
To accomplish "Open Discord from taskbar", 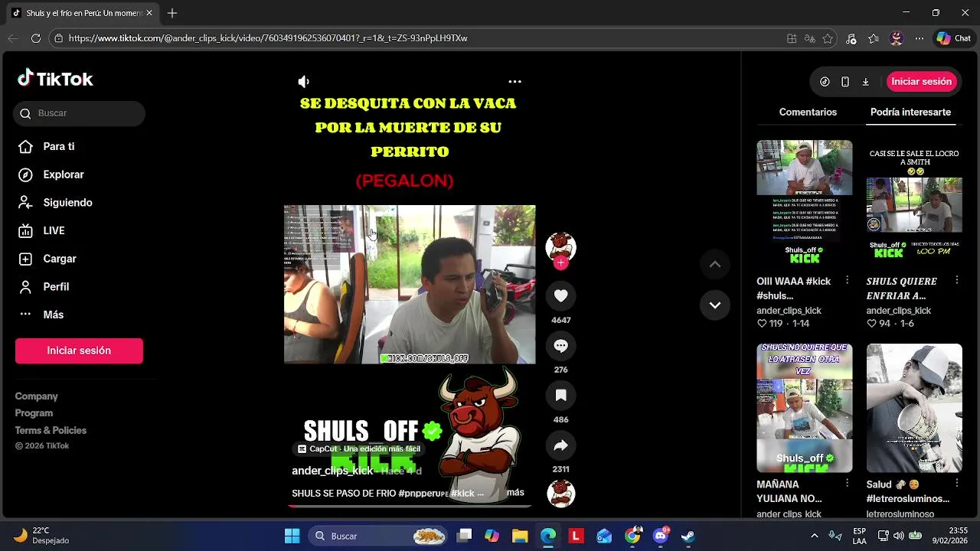I will (x=661, y=536).
